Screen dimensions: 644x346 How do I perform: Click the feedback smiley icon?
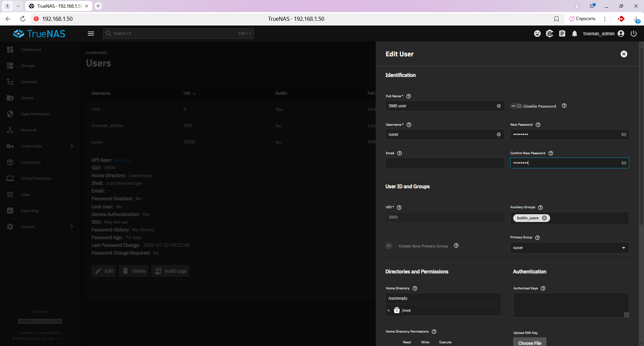tap(537, 34)
